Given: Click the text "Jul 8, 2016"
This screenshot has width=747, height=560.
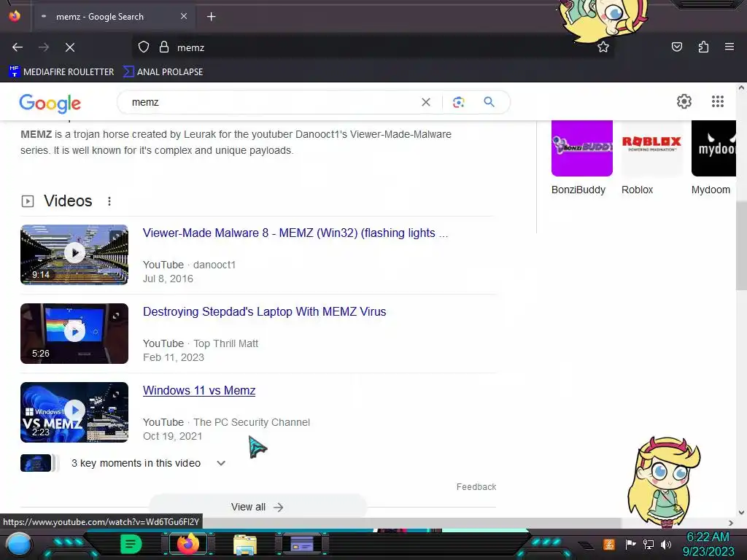Looking at the screenshot, I should pos(169,279).
